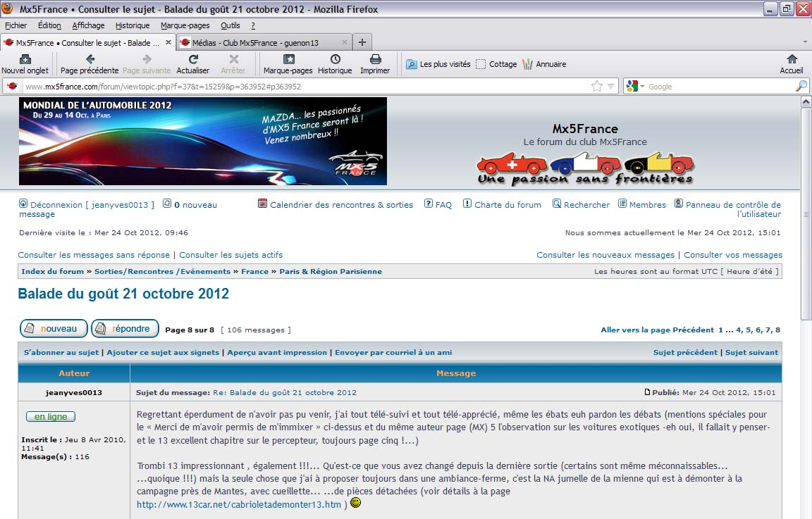Click S'abonner au sujet
812x519 pixels.
click(x=61, y=352)
